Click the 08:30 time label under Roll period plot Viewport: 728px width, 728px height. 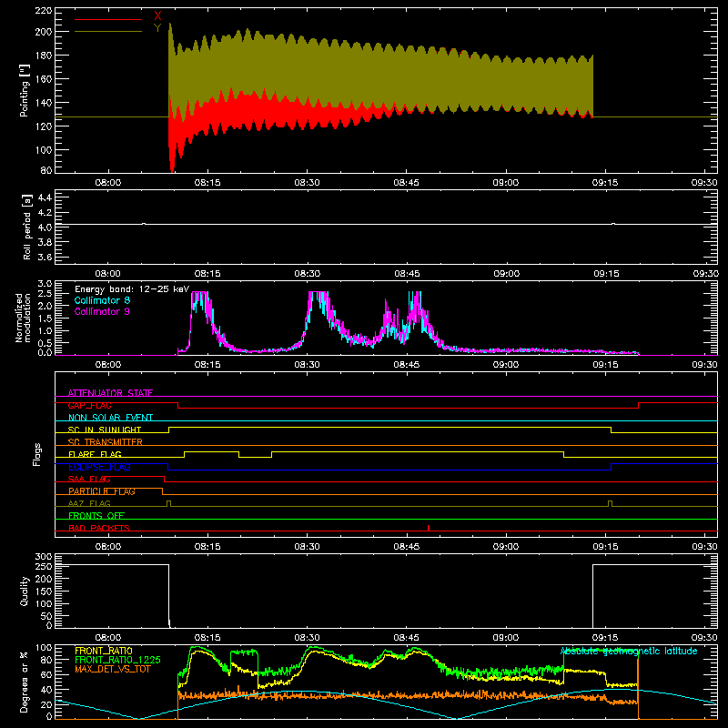[x=307, y=274]
